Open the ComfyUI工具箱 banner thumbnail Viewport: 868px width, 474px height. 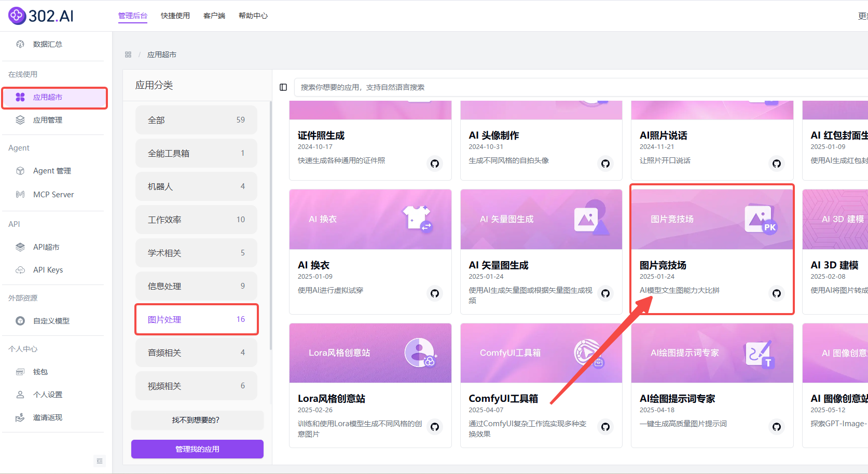(541, 353)
